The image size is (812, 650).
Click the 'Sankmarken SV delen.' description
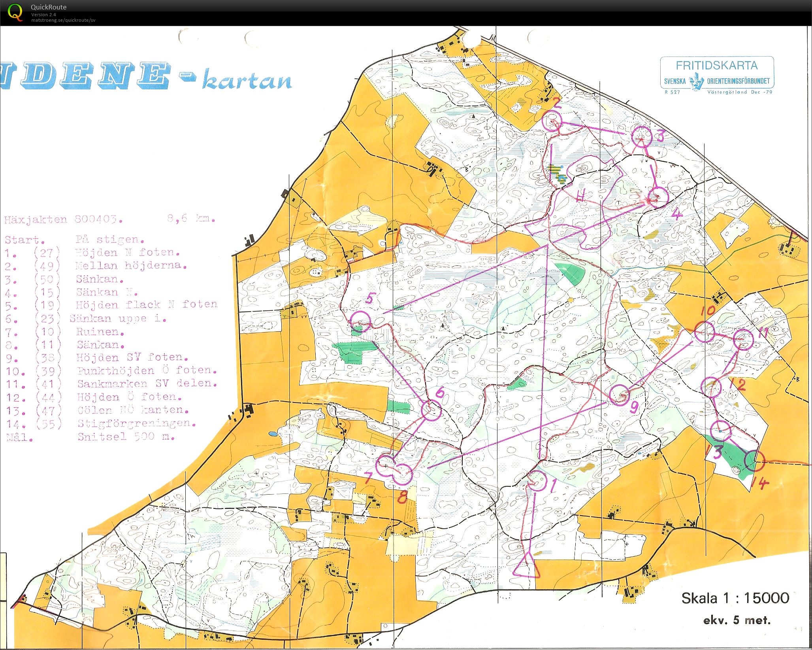point(147,384)
